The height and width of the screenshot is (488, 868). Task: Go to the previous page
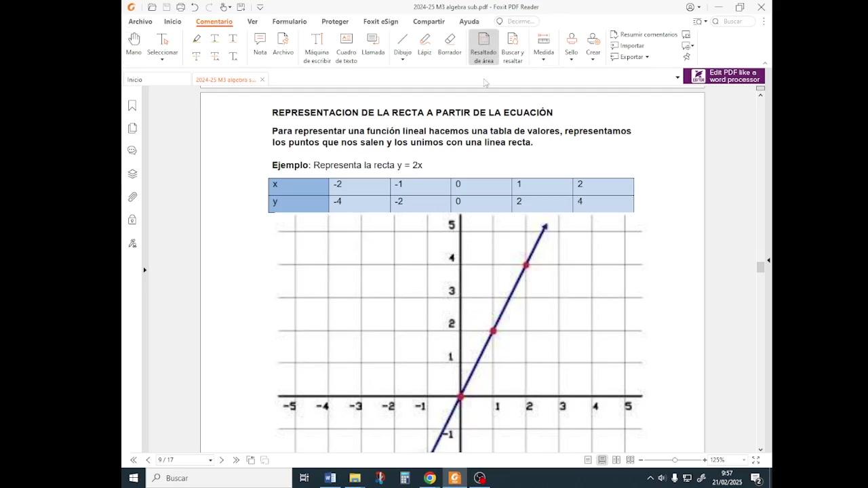[148, 460]
